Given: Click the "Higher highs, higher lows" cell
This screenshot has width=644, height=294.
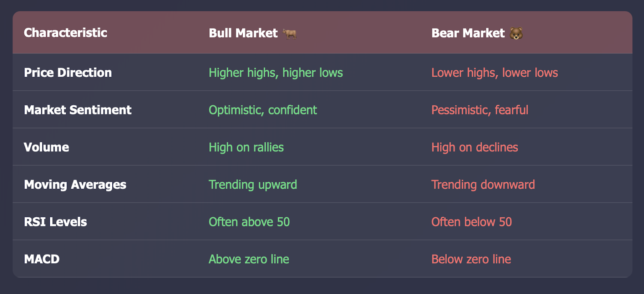Looking at the screenshot, I should (x=276, y=72).
